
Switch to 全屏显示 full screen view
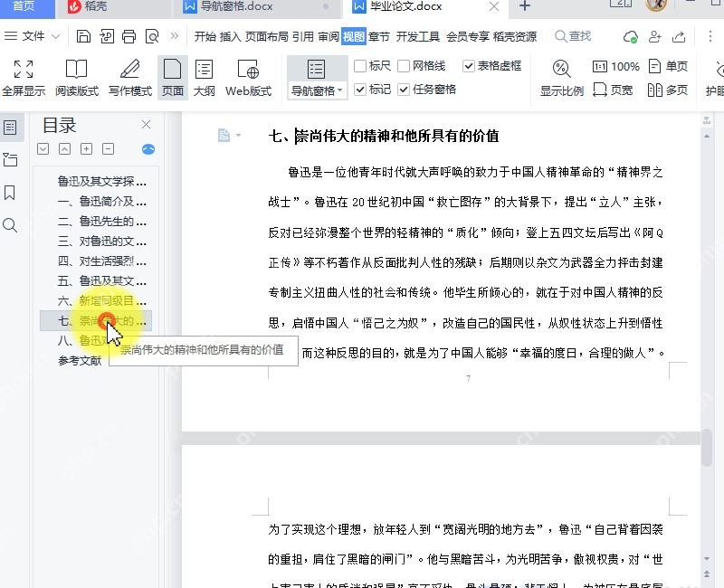24,78
